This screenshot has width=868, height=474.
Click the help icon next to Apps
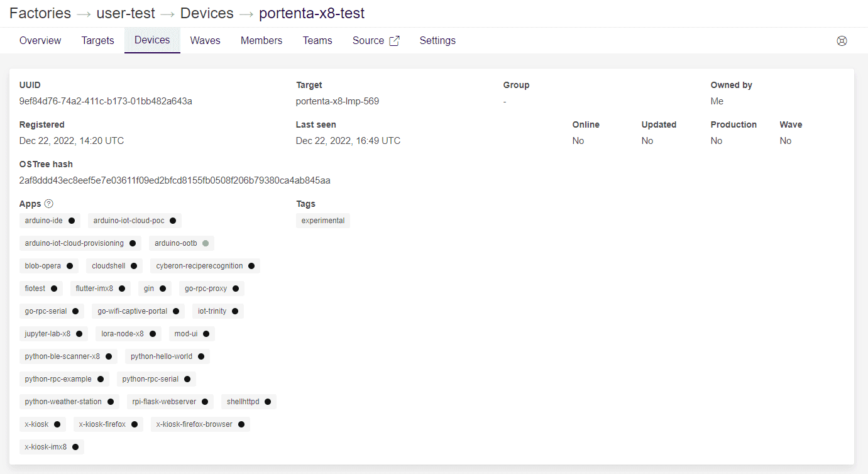coord(49,204)
